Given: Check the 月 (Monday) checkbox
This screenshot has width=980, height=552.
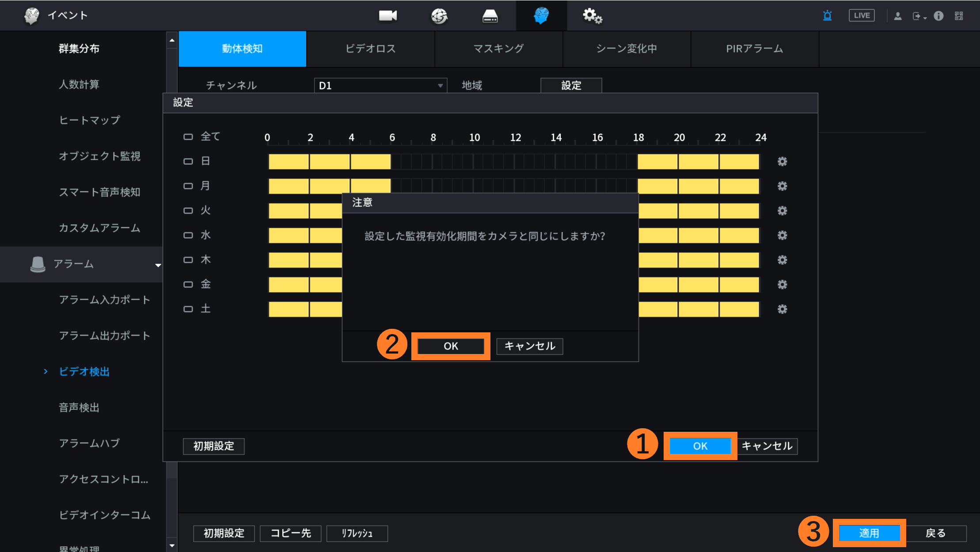Looking at the screenshot, I should (x=188, y=186).
